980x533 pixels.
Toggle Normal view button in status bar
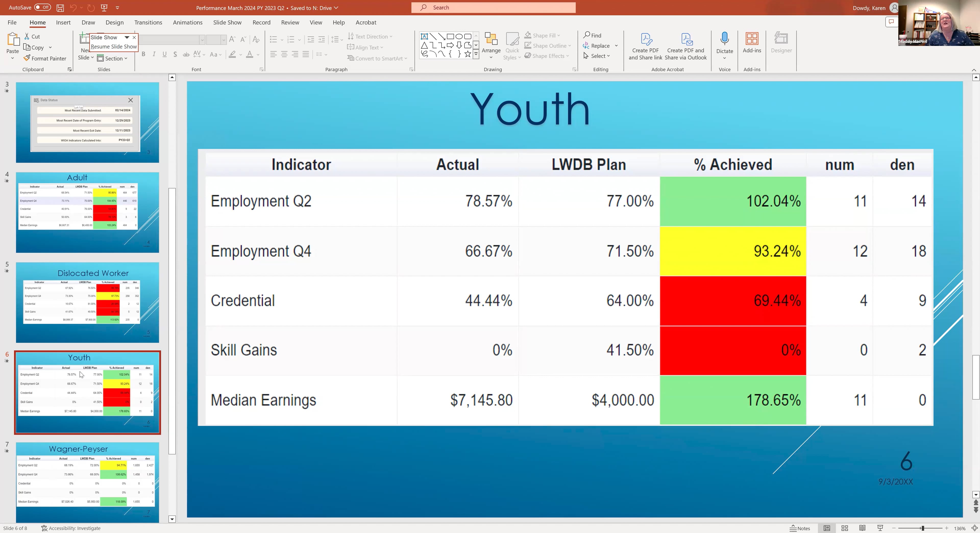(827, 528)
